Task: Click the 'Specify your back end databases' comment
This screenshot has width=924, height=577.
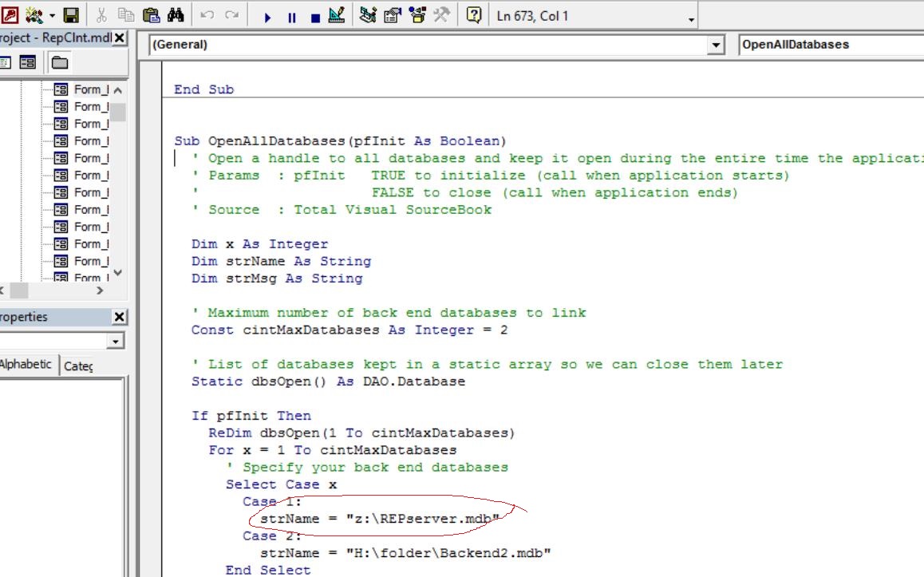Action: [x=367, y=468]
